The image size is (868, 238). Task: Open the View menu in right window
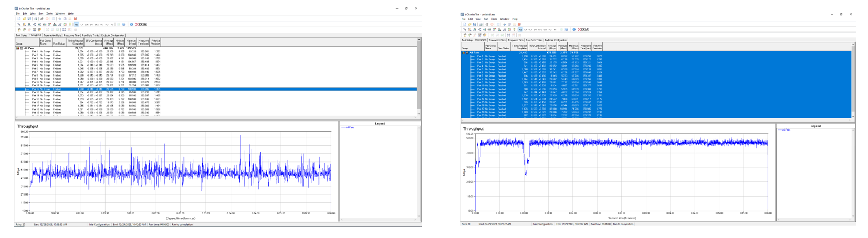click(x=478, y=19)
